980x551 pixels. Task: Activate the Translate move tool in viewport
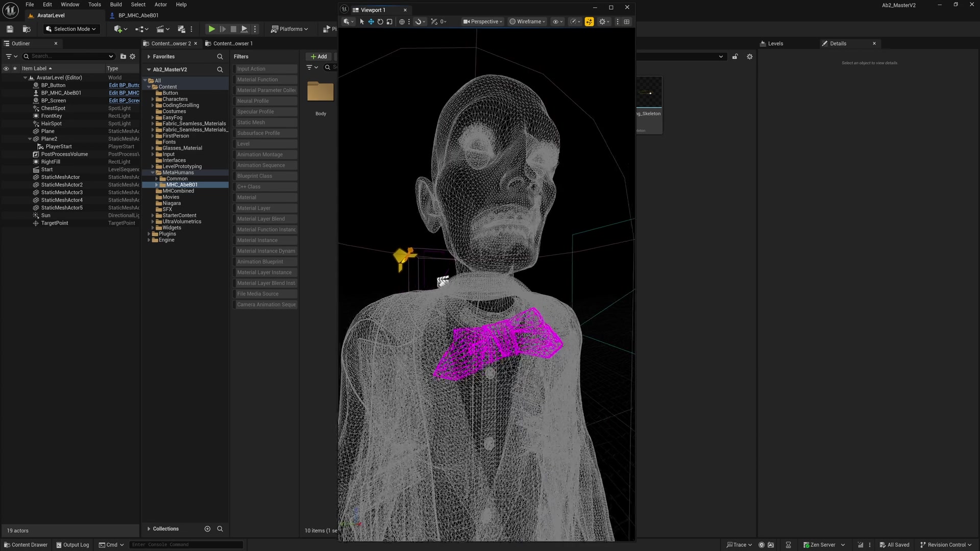[371, 22]
